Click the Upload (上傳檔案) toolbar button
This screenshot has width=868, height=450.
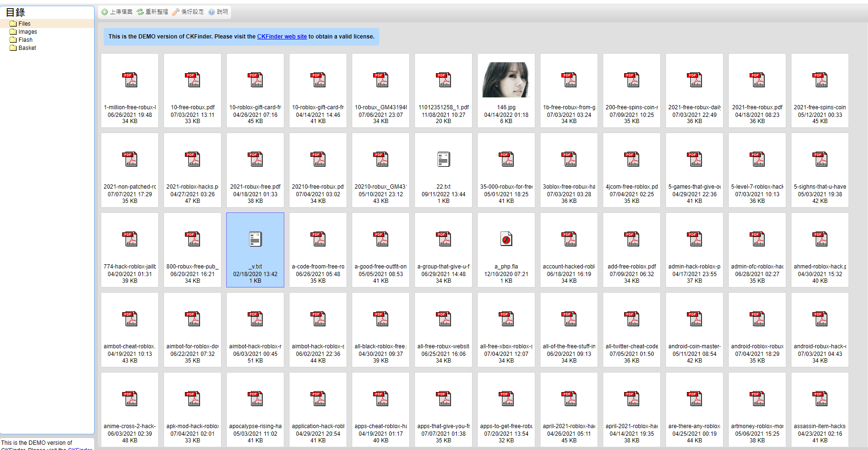click(117, 12)
